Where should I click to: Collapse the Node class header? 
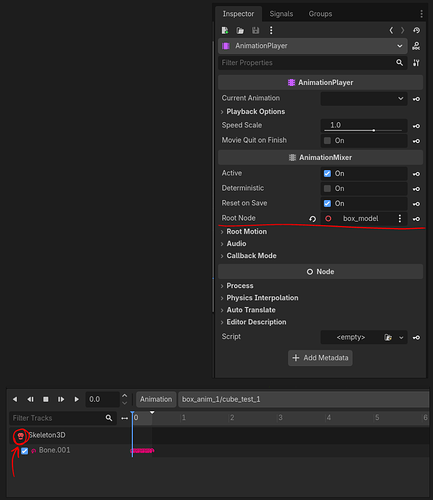click(321, 272)
